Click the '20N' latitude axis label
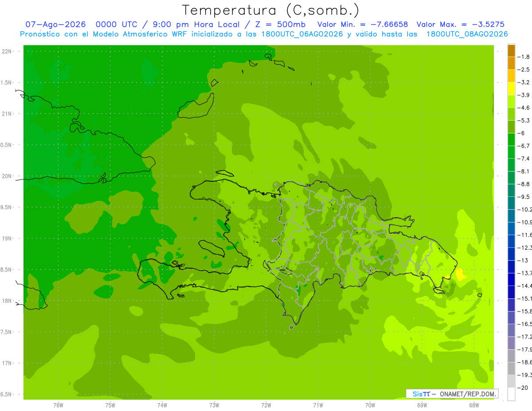The width and height of the screenshot is (532, 411). [7, 176]
